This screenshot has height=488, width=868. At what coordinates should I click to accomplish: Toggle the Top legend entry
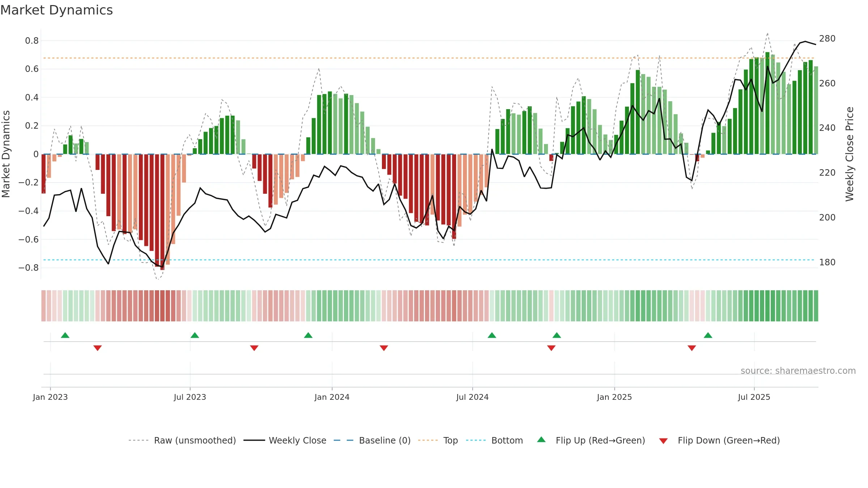(438, 440)
